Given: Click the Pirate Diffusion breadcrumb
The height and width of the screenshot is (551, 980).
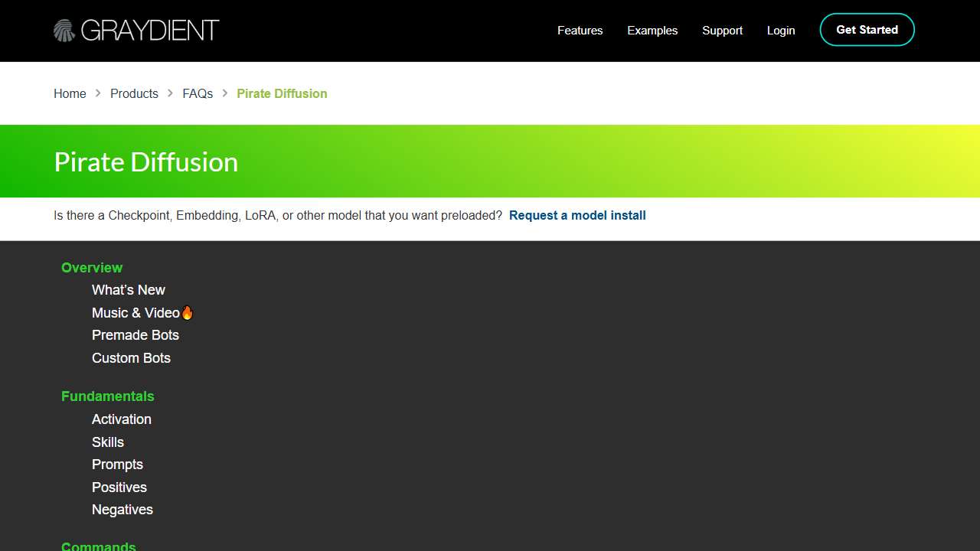Looking at the screenshot, I should 282,93.
